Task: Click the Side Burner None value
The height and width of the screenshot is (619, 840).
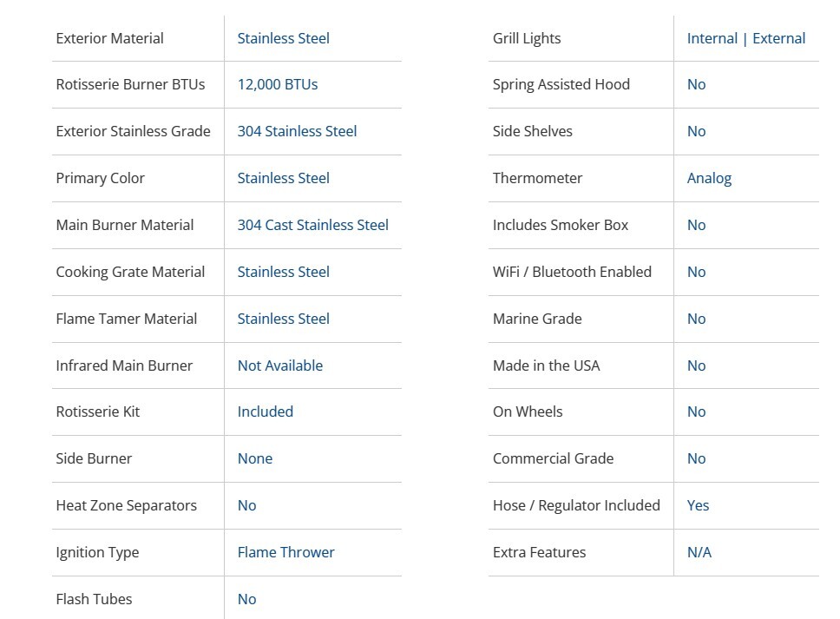Action: pyautogui.click(x=254, y=458)
